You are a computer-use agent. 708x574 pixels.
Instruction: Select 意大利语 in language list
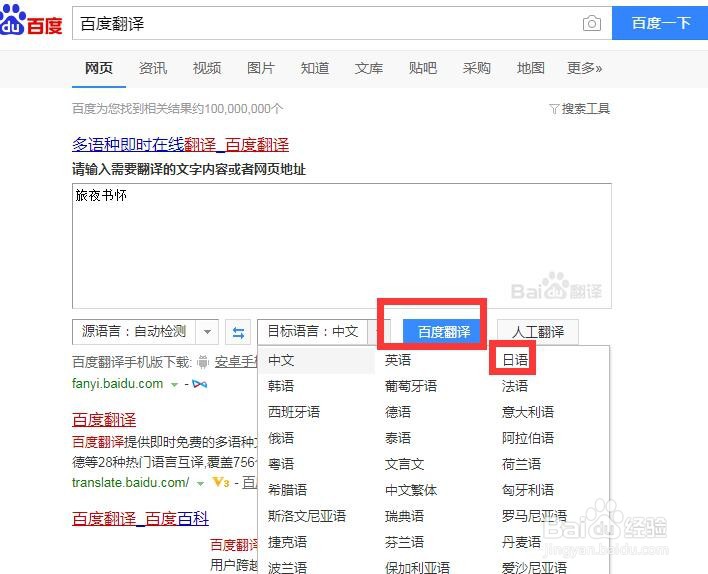point(528,412)
